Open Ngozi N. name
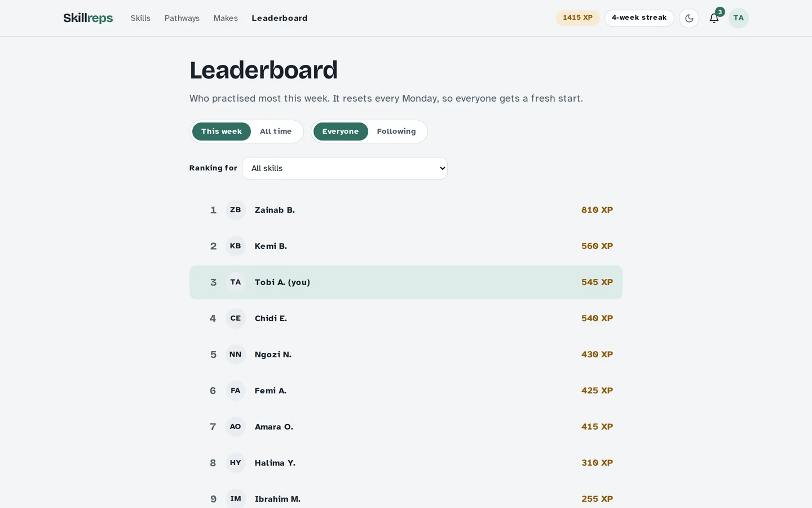 [273, 354]
